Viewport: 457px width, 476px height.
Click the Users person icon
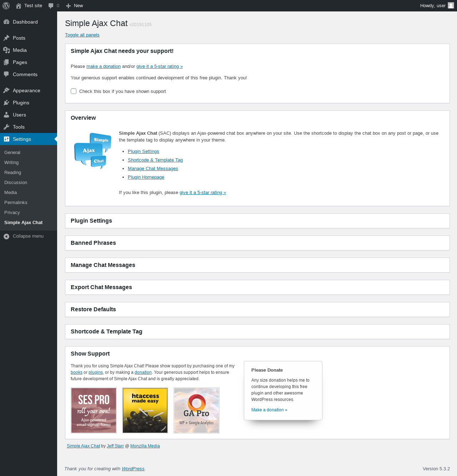[x=6, y=115]
